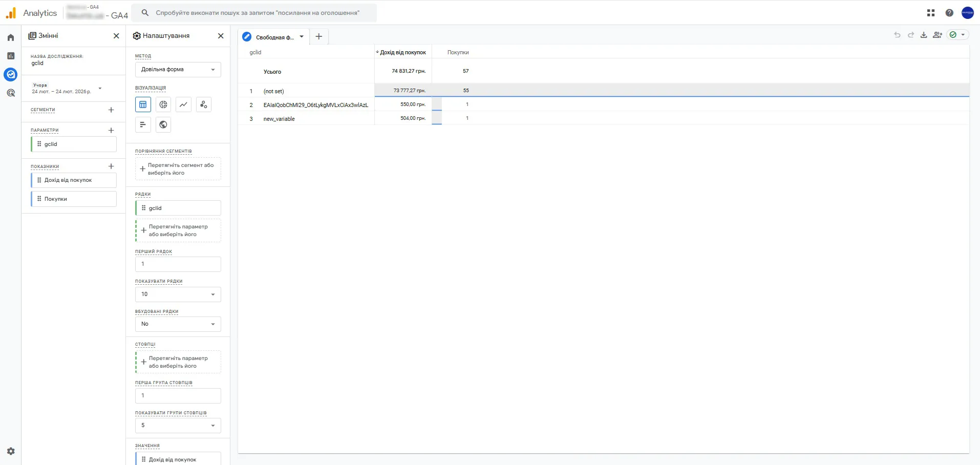Select the table visualization icon
This screenshot has height=465, width=980.
pyautogui.click(x=143, y=104)
